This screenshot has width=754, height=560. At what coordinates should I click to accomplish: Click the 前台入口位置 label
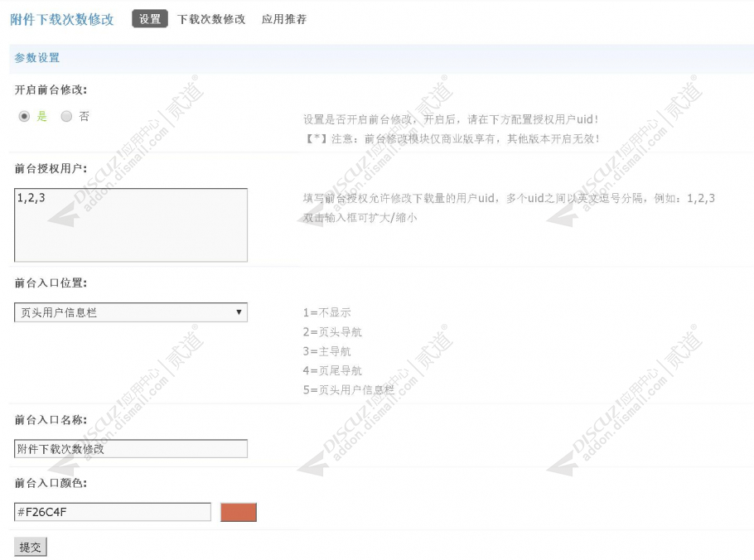[x=51, y=283]
